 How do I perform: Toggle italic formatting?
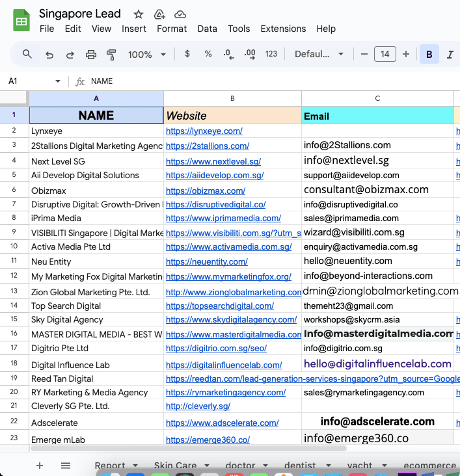(x=450, y=55)
